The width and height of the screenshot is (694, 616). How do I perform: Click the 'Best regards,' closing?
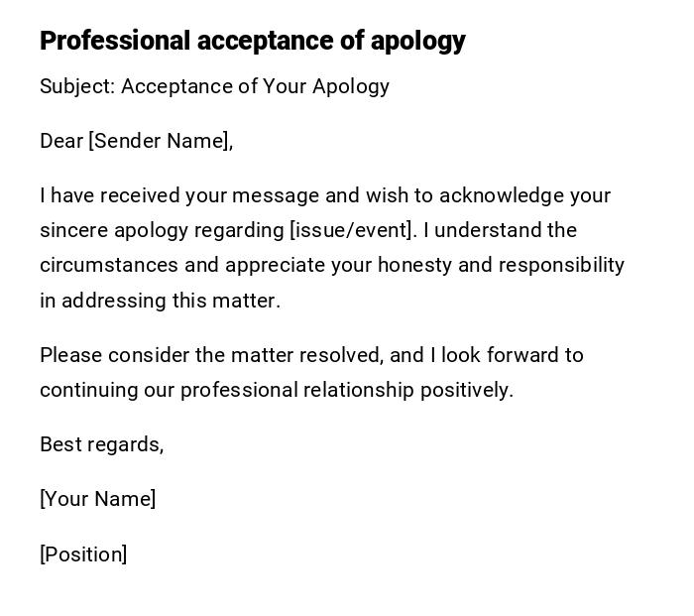click(x=101, y=444)
